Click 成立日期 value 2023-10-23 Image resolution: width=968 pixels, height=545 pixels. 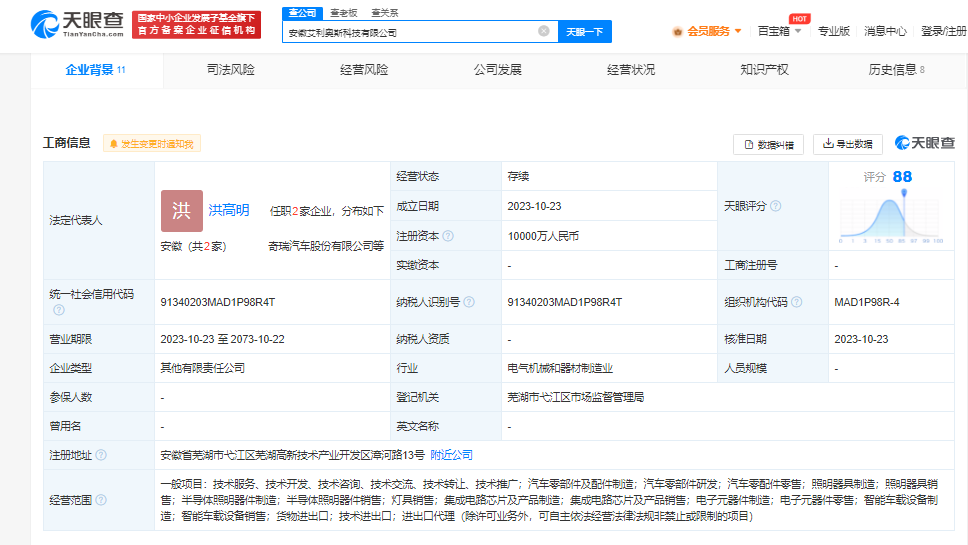tap(534, 206)
